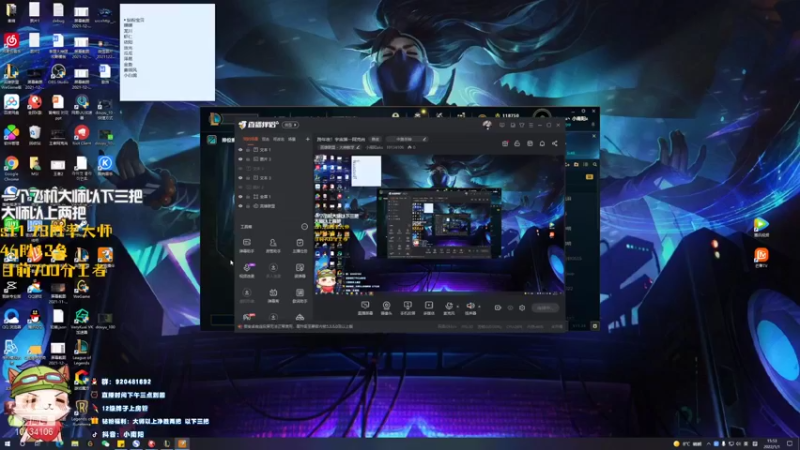Click the record camera icon near the start button

[x=498, y=308]
